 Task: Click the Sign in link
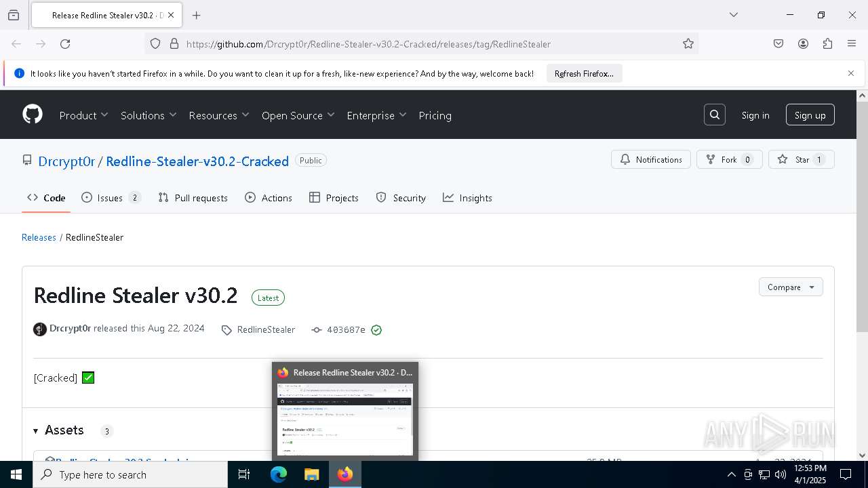coord(755,115)
